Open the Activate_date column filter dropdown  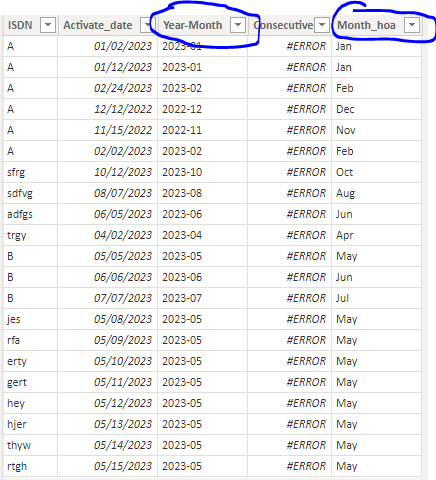pos(147,25)
